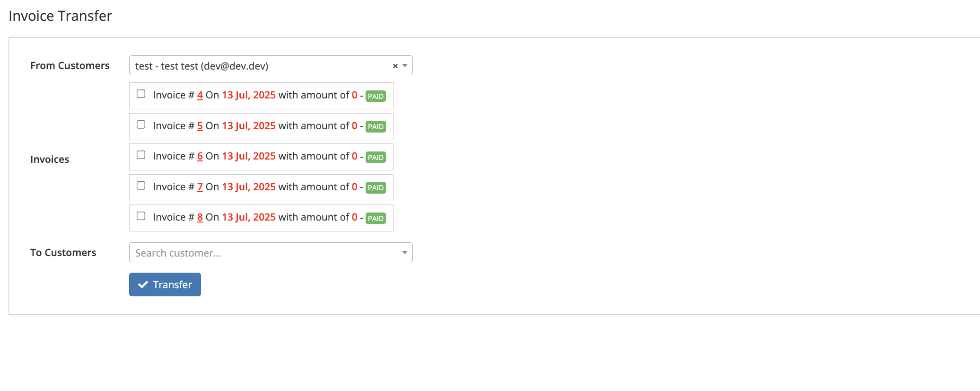The image size is (980, 391).
Task: Click the PAID badge on Invoice #7
Action: pyautogui.click(x=376, y=188)
